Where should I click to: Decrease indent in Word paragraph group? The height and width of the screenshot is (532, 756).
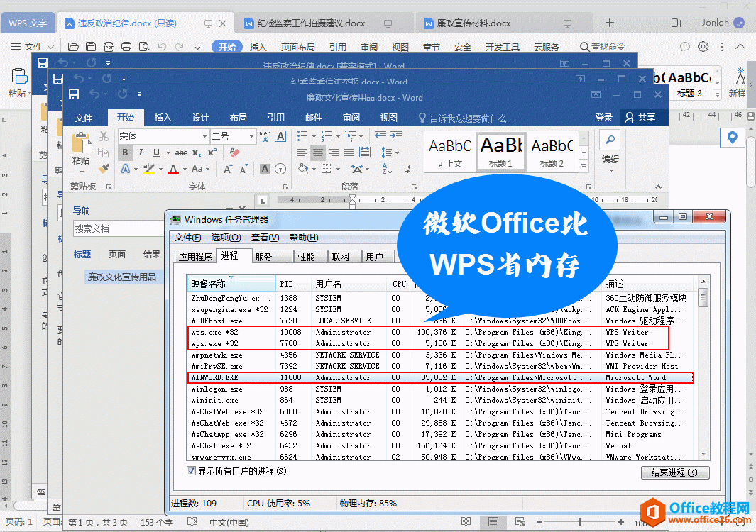(x=380, y=136)
